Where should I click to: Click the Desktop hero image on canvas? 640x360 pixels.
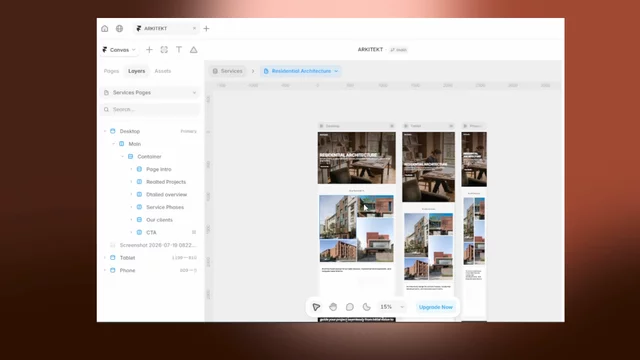click(x=356, y=158)
